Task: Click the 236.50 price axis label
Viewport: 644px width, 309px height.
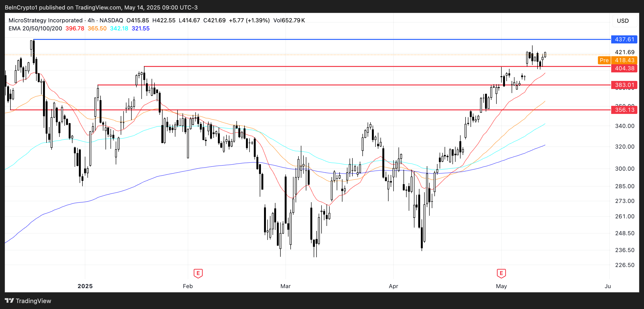Action: [x=625, y=250]
